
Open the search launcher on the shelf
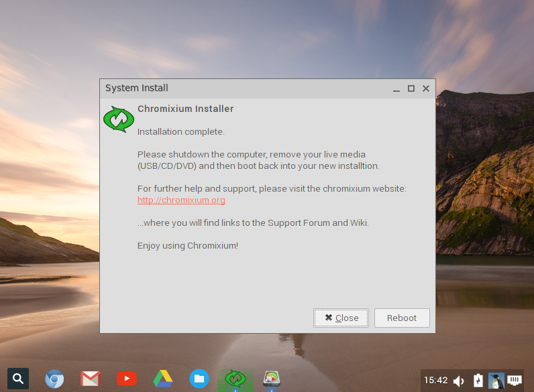coord(18,379)
